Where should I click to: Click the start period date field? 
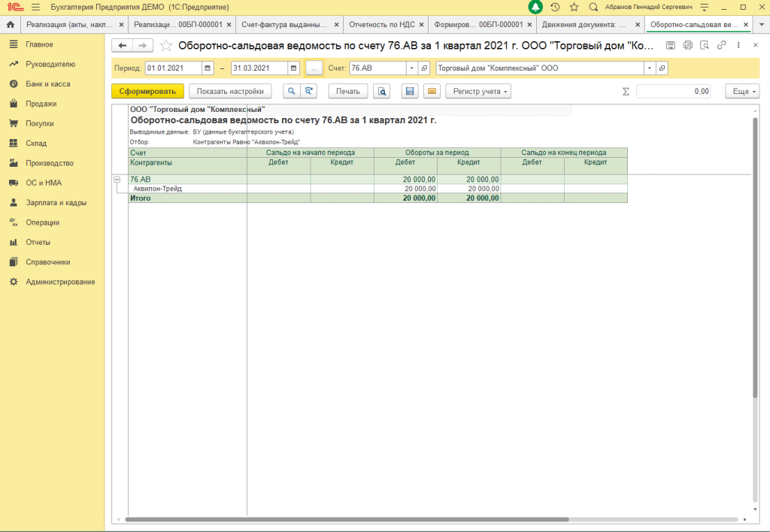[x=174, y=68]
